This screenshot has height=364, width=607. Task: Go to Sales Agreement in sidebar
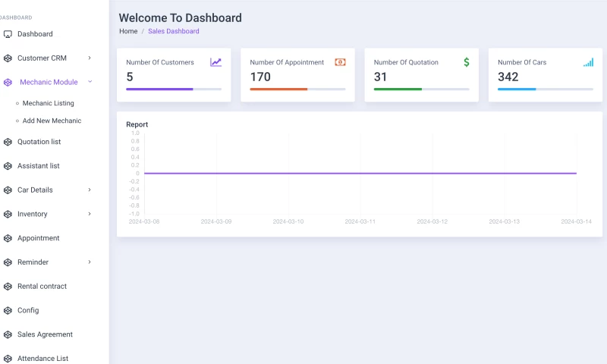click(x=45, y=334)
